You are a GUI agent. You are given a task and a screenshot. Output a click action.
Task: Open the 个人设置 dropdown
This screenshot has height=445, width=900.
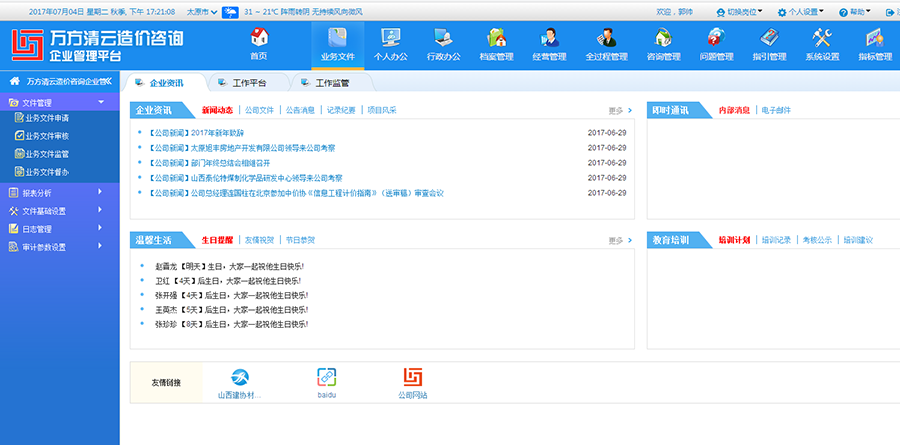point(805,12)
